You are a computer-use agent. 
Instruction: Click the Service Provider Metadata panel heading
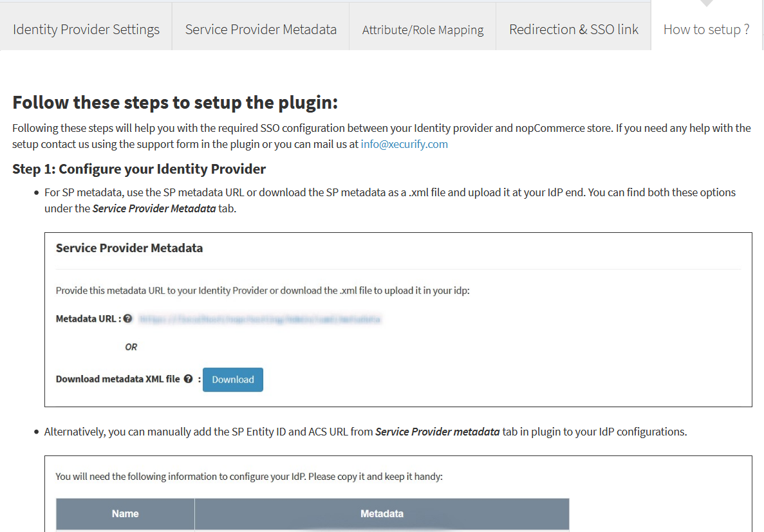click(x=129, y=248)
